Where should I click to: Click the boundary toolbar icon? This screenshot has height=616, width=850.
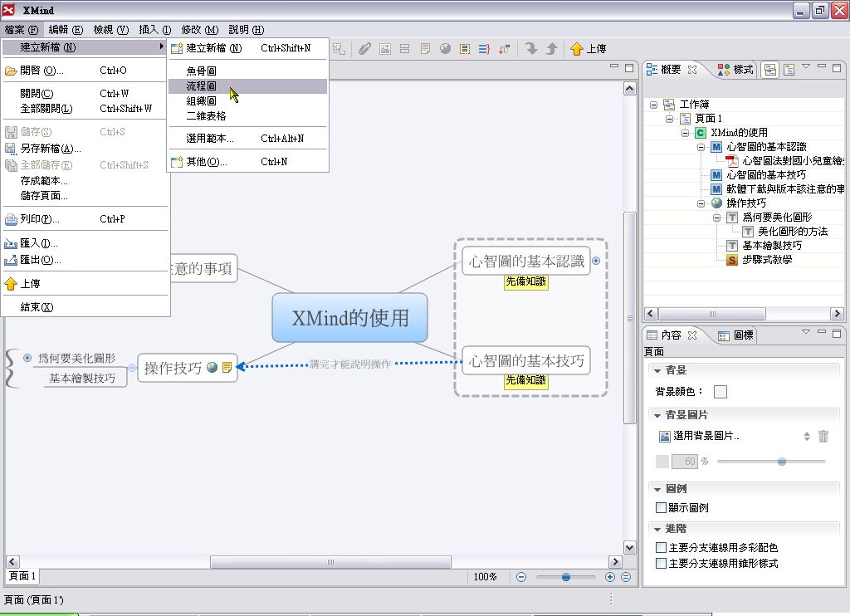coord(465,49)
